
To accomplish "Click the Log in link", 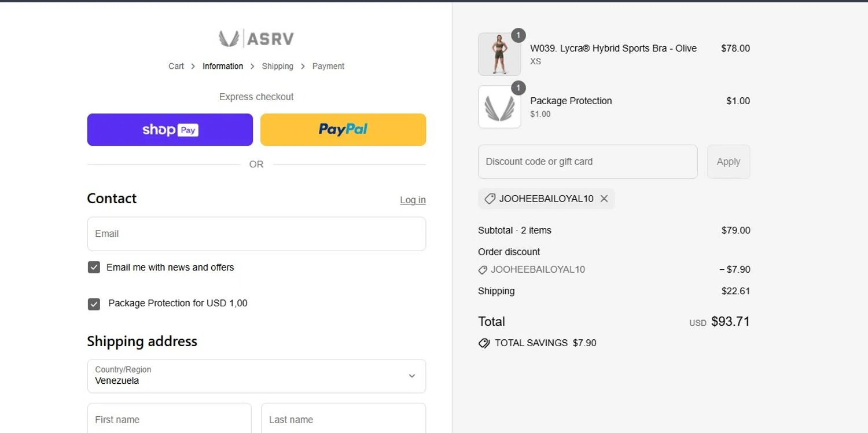I will tap(413, 200).
